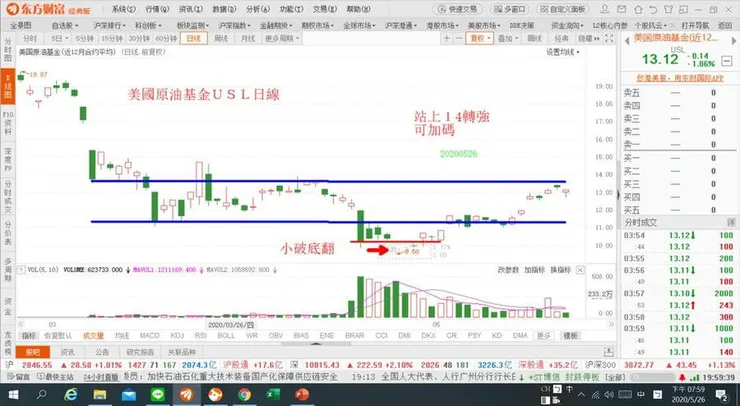Go to next stock arrow
Screen dimensions: 740x406
click(x=734, y=41)
